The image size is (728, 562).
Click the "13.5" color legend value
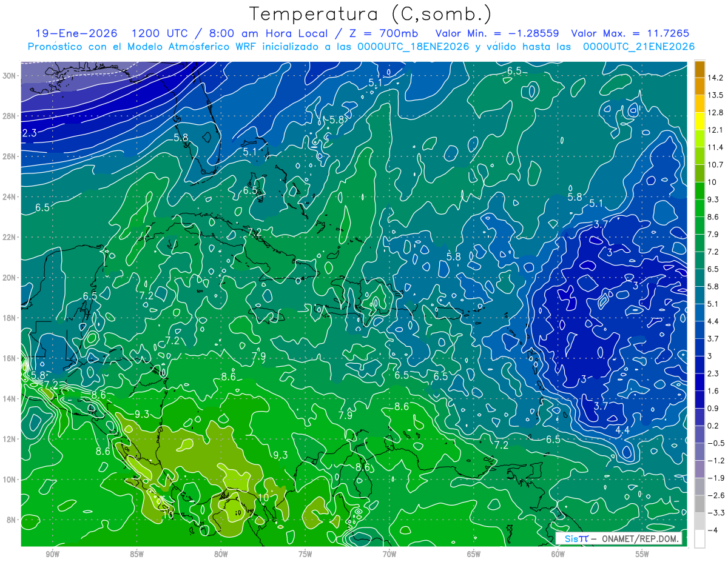tap(715, 95)
